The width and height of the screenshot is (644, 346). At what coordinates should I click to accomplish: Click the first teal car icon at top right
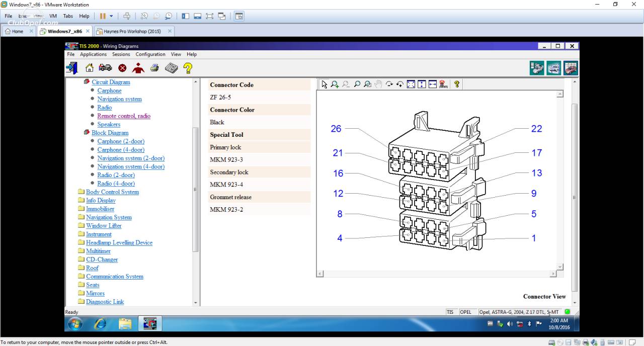click(537, 68)
